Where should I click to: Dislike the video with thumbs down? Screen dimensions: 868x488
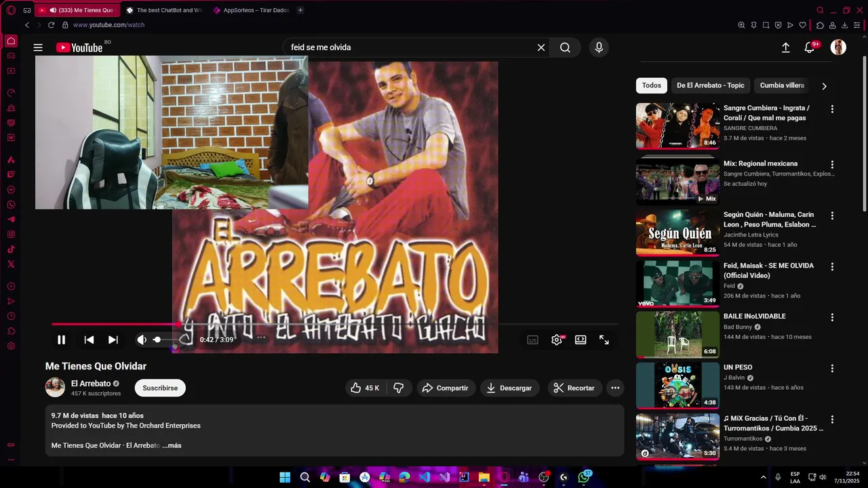point(399,388)
